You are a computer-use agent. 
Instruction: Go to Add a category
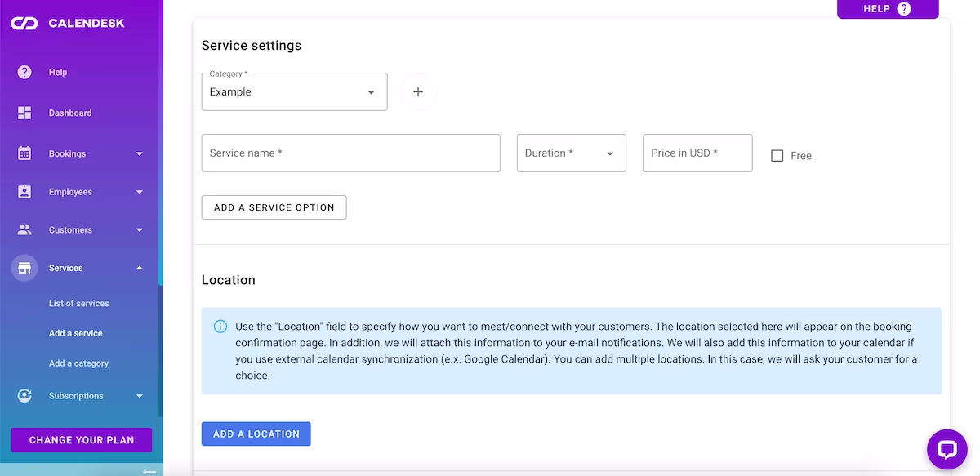click(x=78, y=363)
